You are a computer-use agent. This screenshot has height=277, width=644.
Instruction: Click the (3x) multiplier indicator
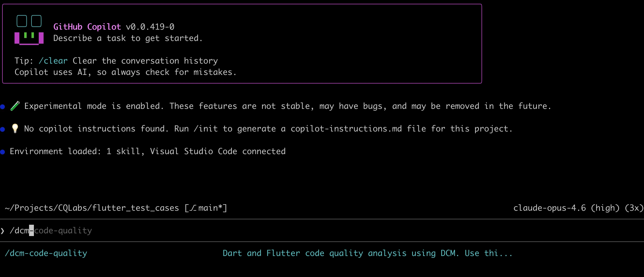pyautogui.click(x=635, y=208)
